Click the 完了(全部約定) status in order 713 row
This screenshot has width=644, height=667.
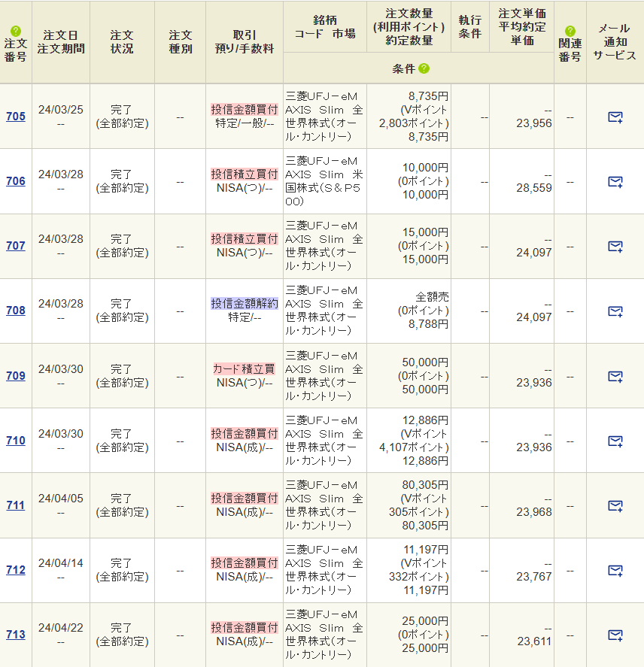click(x=122, y=635)
